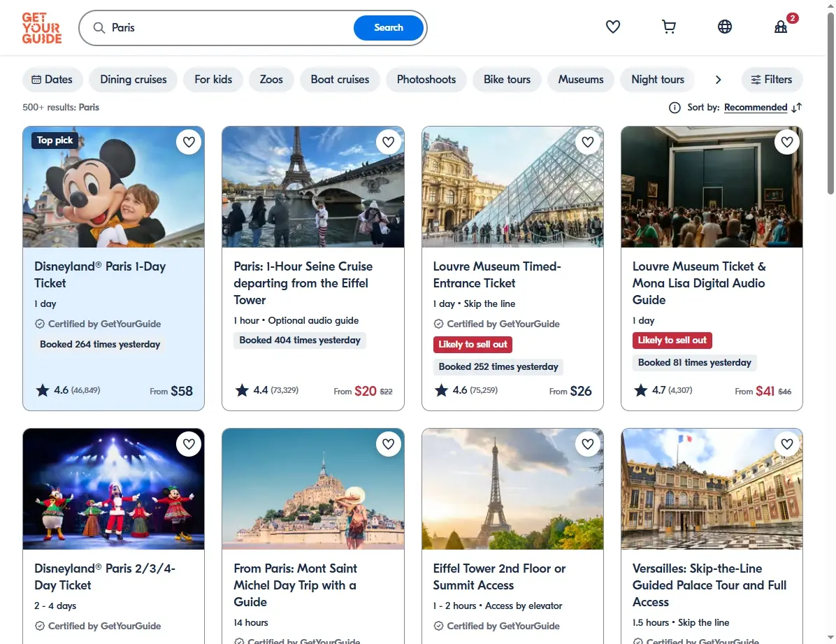The image size is (836, 644).
Task: Click the From $26 price
Action: pyautogui.click(x=570, y=391)
